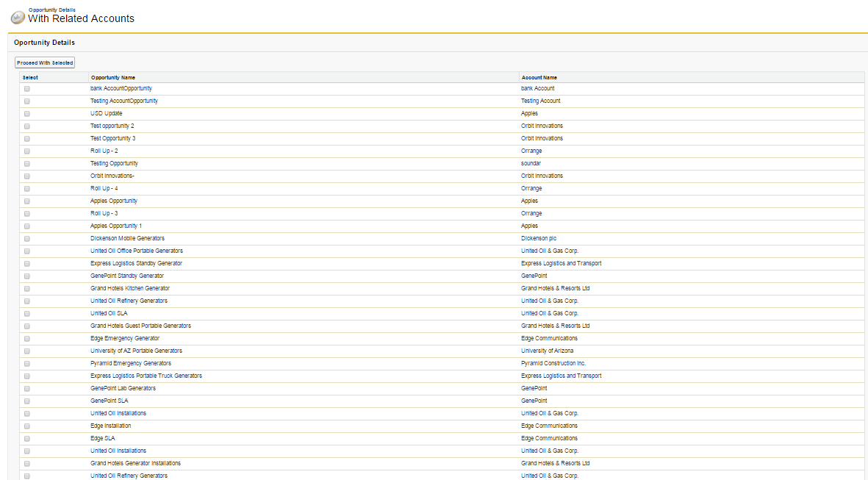Select Express Logistics Standby Generator checkbox
The image size is (868, 480).
click(27, 264)
